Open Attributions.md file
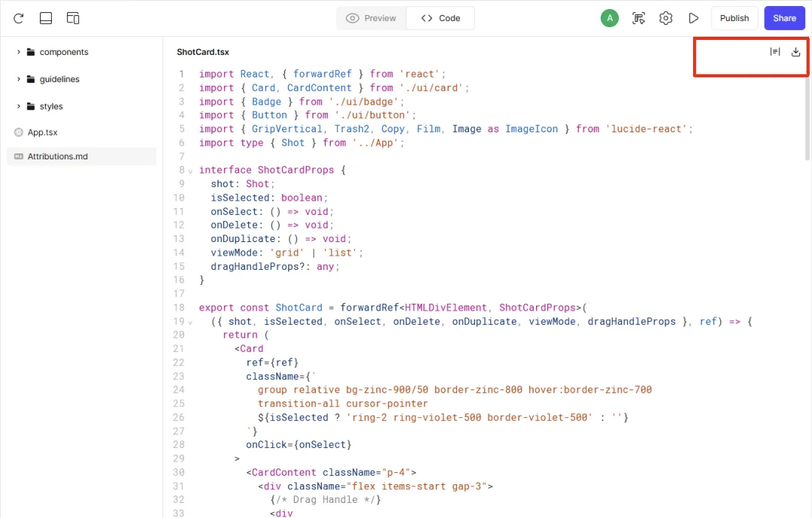Image resolution: width=812 pixels, height=518 pixels. pos(81,156)
